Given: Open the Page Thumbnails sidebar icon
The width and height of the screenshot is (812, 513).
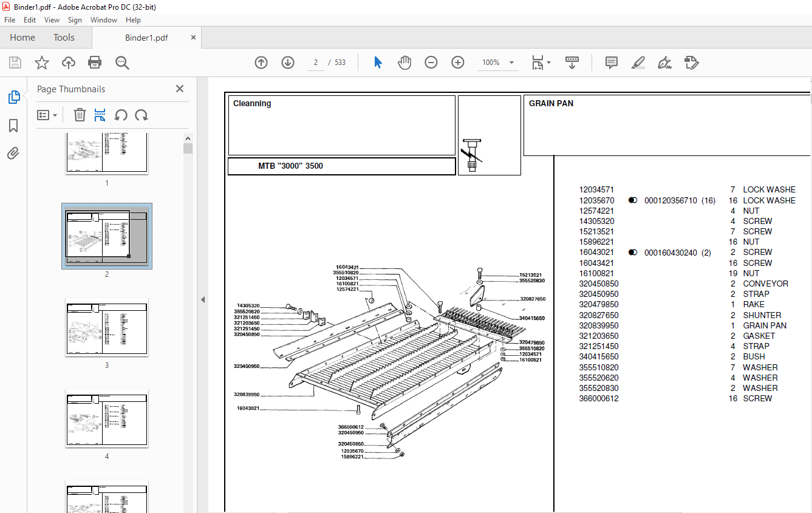Looking at the screenshot, I should 13,97.
